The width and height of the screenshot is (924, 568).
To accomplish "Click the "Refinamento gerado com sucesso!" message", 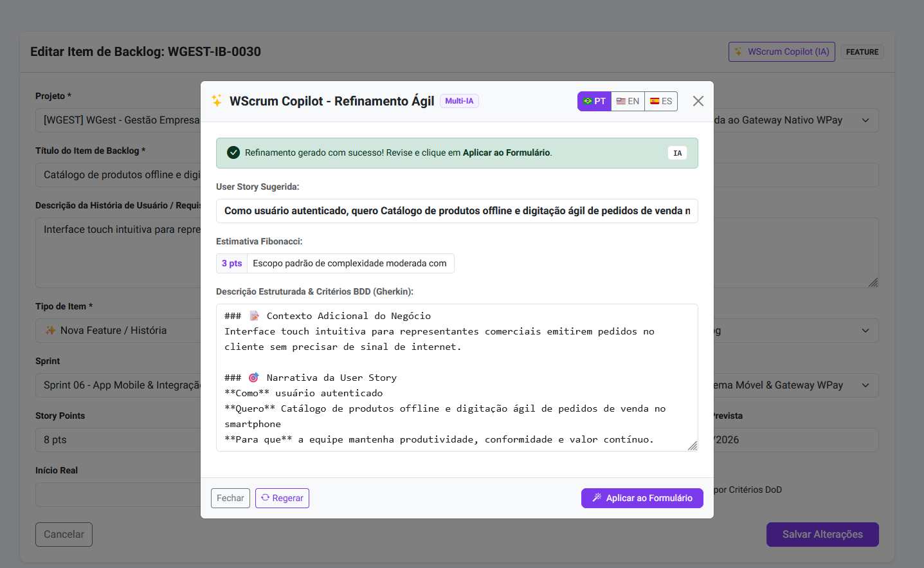I will (x=314, y=152).
